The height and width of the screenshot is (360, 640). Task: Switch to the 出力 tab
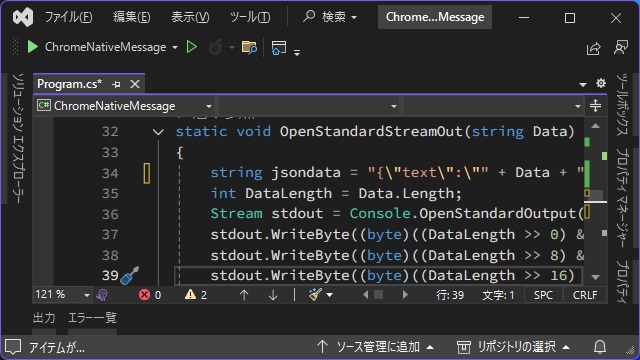coord(44,318)
